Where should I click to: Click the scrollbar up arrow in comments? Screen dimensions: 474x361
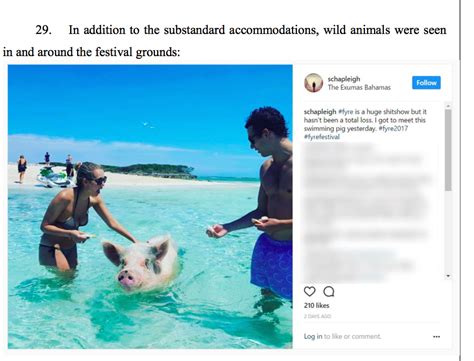tap(448, 106)
